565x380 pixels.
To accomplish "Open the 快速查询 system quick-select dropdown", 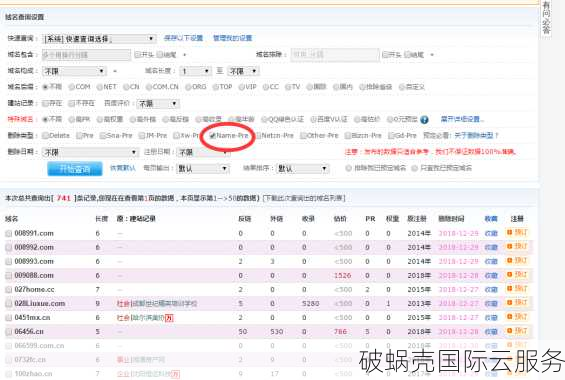I will click(99, 39).
